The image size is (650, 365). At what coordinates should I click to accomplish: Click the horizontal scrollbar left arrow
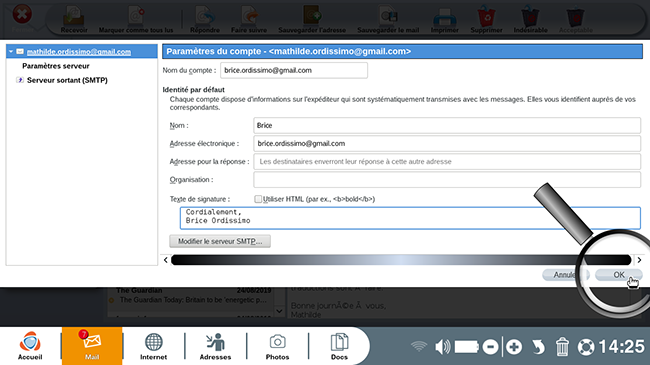coord(166,260)
